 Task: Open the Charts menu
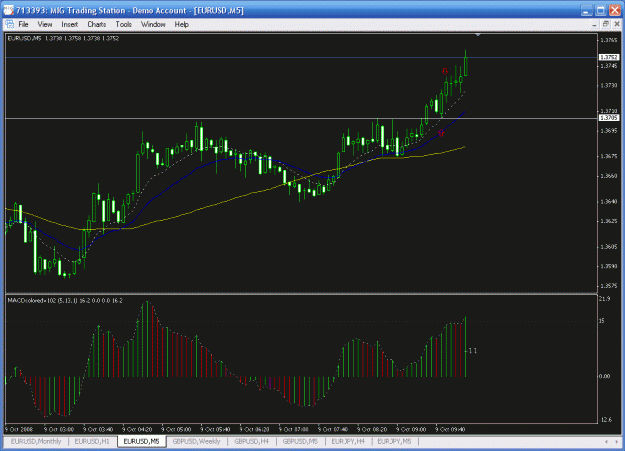pos(97,24)
